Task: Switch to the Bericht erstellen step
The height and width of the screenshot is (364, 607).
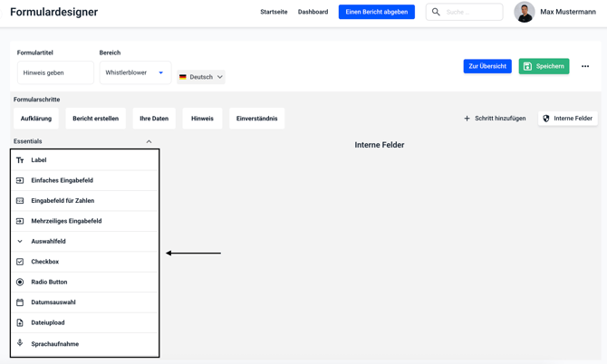Action: (x=95, y=119)
